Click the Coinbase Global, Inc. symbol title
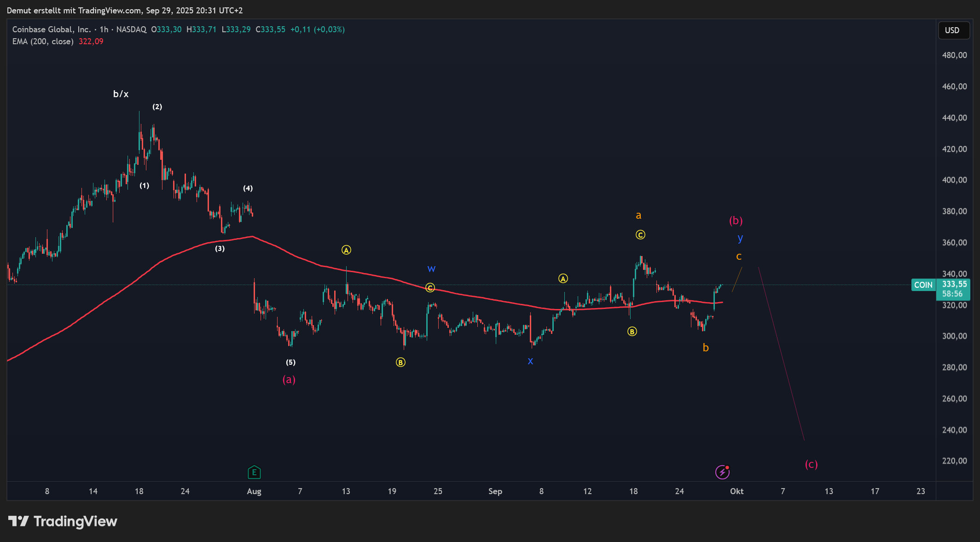 coord(52,29)
